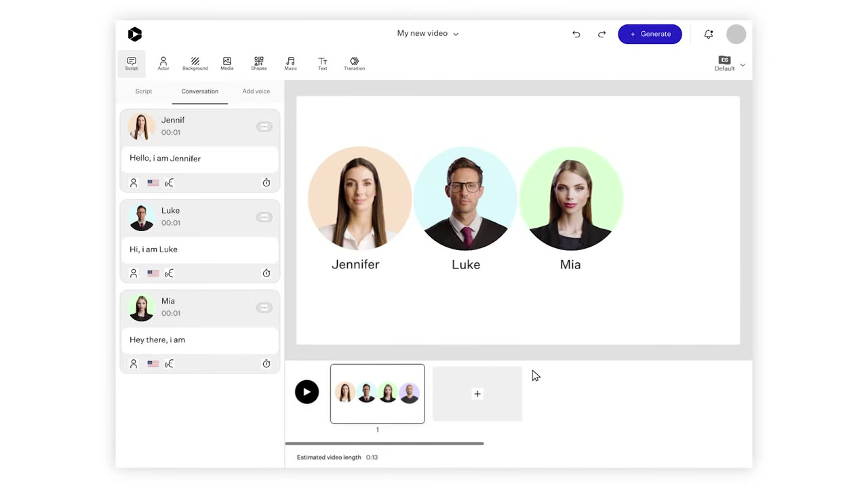The image size is (868, 488).
Task: Open the notifications bell
Action: click(x=709, y=34)
